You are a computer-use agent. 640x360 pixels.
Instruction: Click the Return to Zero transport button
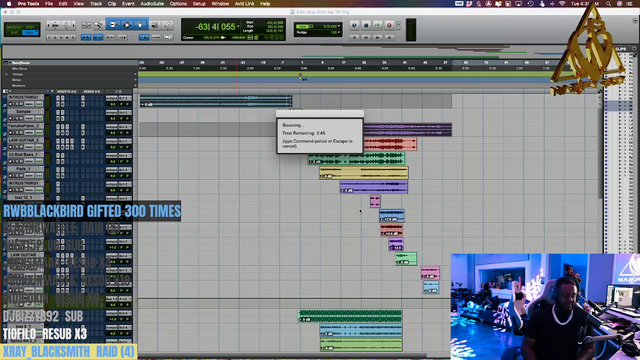354,37
